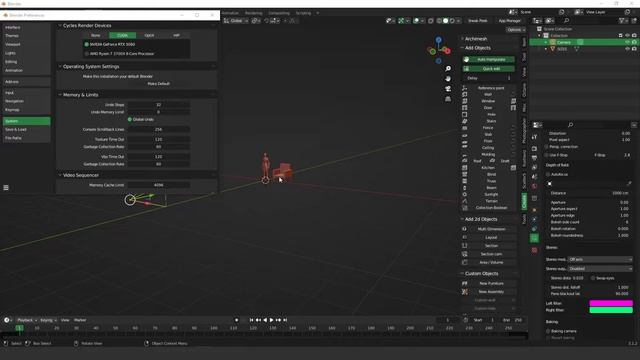
Task: Click the magenta Left filter color swatch
Action: [611, 303]
